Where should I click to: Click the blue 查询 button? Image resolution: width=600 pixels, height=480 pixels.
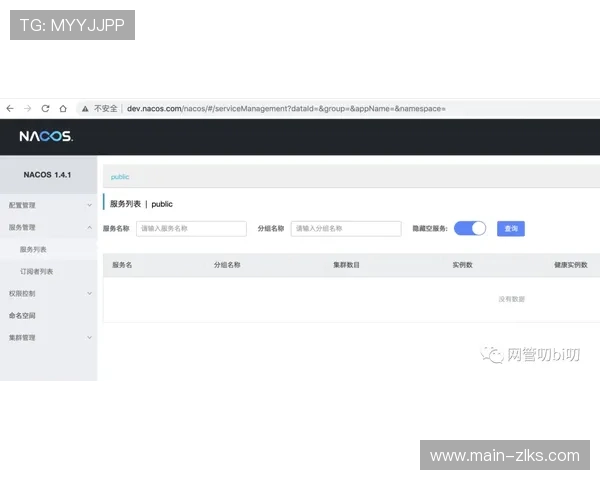coord(511,229)
